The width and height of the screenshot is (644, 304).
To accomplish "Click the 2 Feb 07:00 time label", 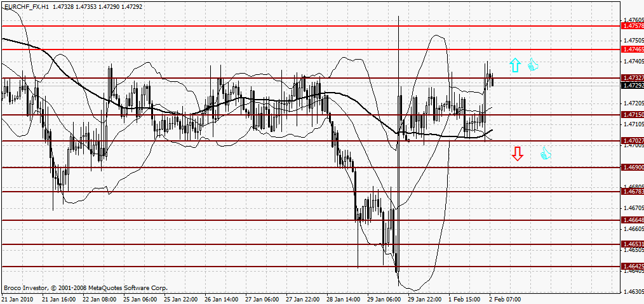I will click(504, 298).
